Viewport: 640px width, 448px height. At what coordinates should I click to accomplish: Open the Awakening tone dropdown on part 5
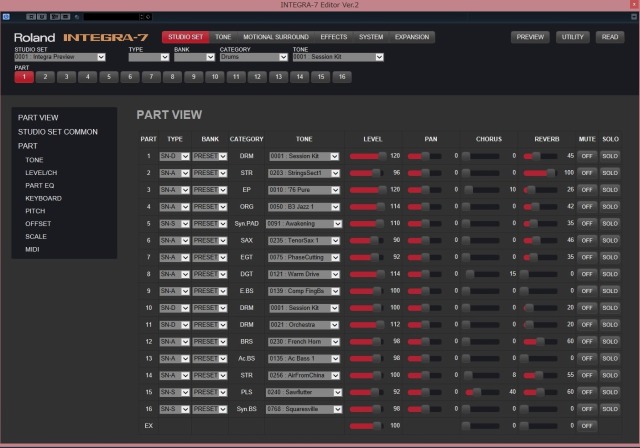click(x=304, y=224)
